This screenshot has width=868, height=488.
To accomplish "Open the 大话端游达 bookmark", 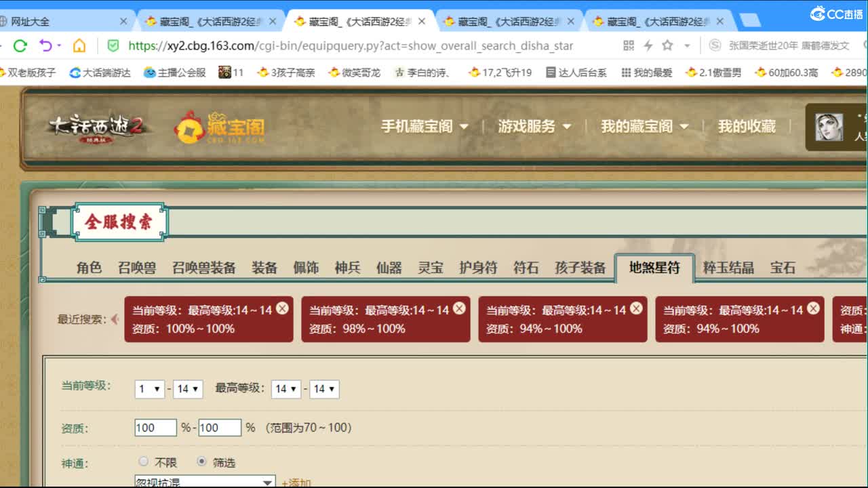I will coord(100,73).
